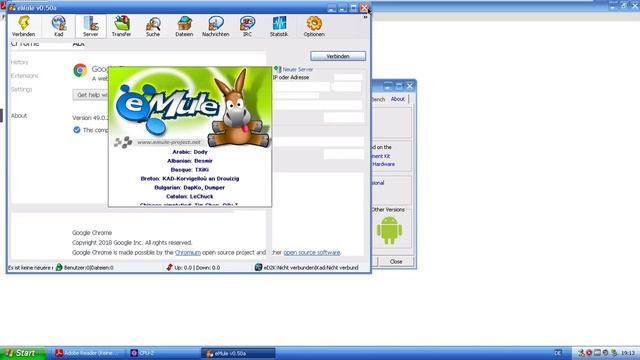Open History in Chrome sidebar
The width and height of the screenshot is (640, 360).
coord(19,62)
